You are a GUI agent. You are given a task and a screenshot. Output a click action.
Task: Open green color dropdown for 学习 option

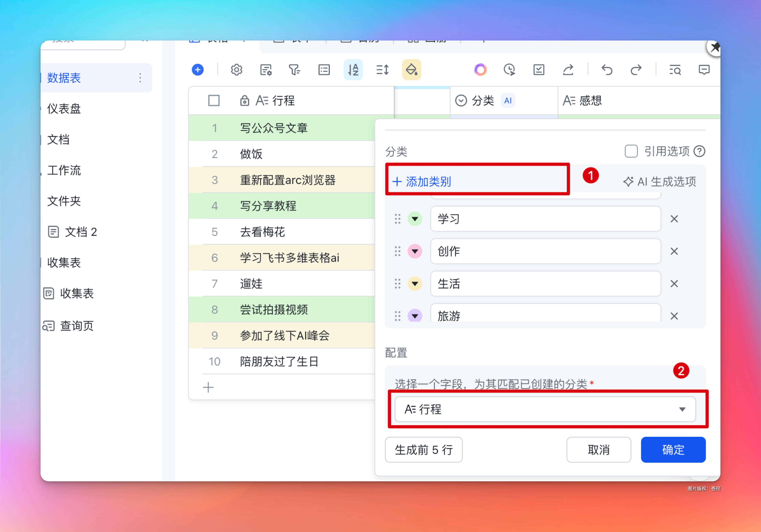point(415,219)
